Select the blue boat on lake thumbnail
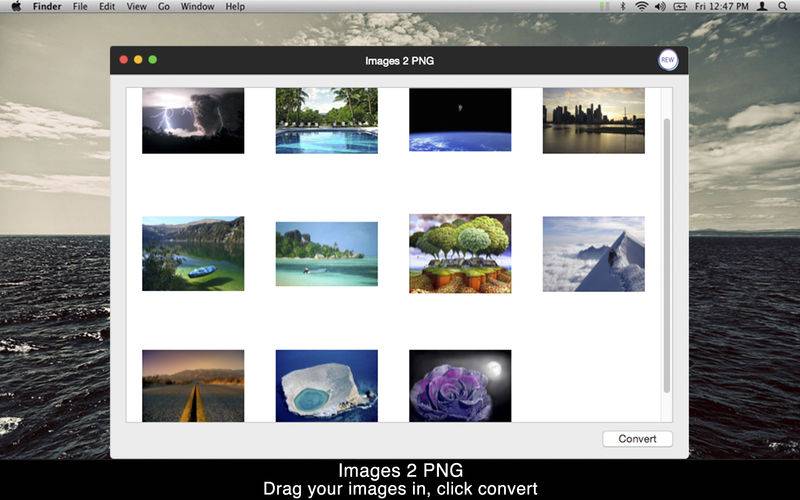 click(x=193, y=254)
